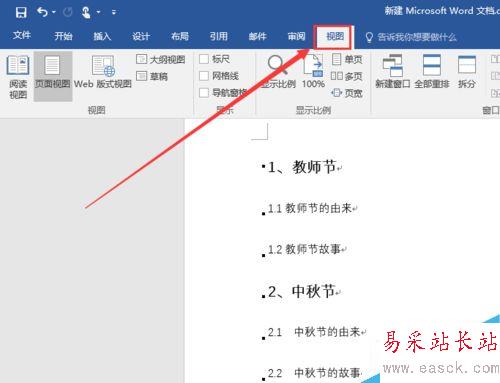Choose 页宽 page width zoom
This screenshot has width=500, height=383.
pos(347,93)
